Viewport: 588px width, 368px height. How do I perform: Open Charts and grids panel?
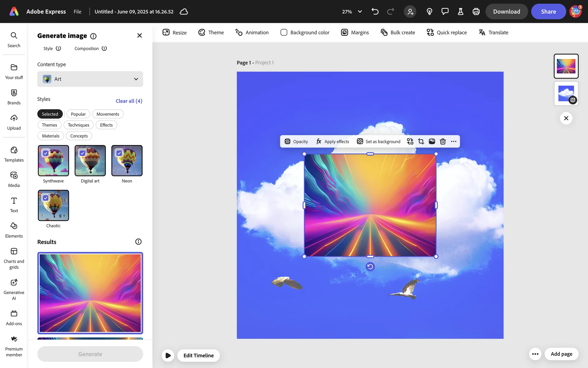[14, 258]
